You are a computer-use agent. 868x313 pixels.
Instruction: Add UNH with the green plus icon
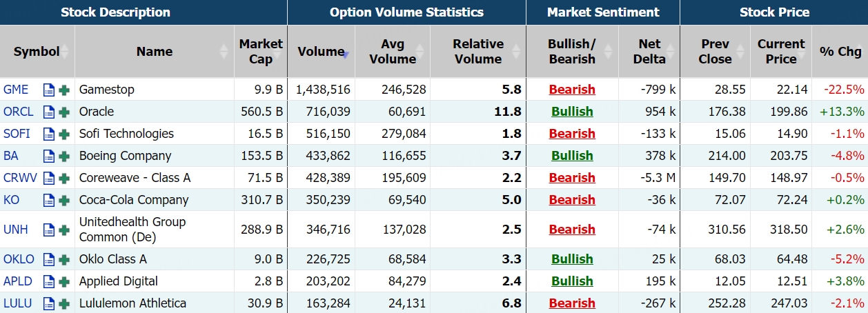[64, 230]
